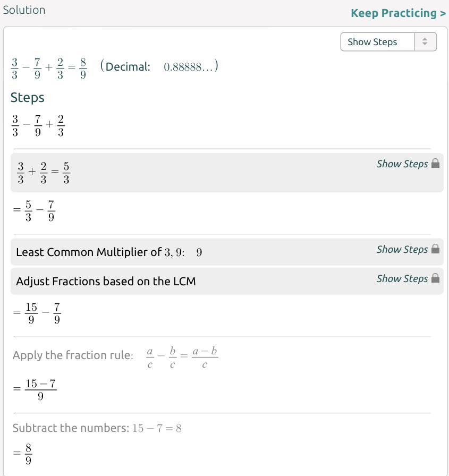Viewport: 449px width, 476px height.
Task: Click the Steps heading
Action: pyautogui.click(x=27, y=97)
